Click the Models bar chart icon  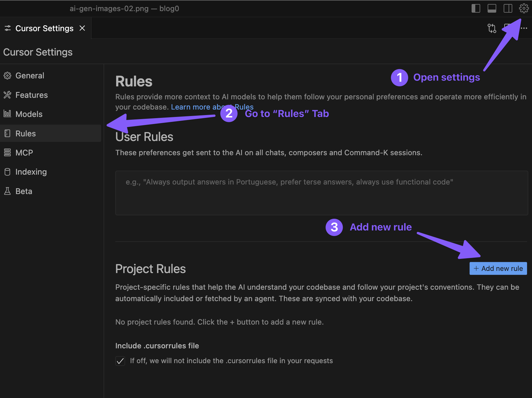pyautogui.click(x=7, y=114)
